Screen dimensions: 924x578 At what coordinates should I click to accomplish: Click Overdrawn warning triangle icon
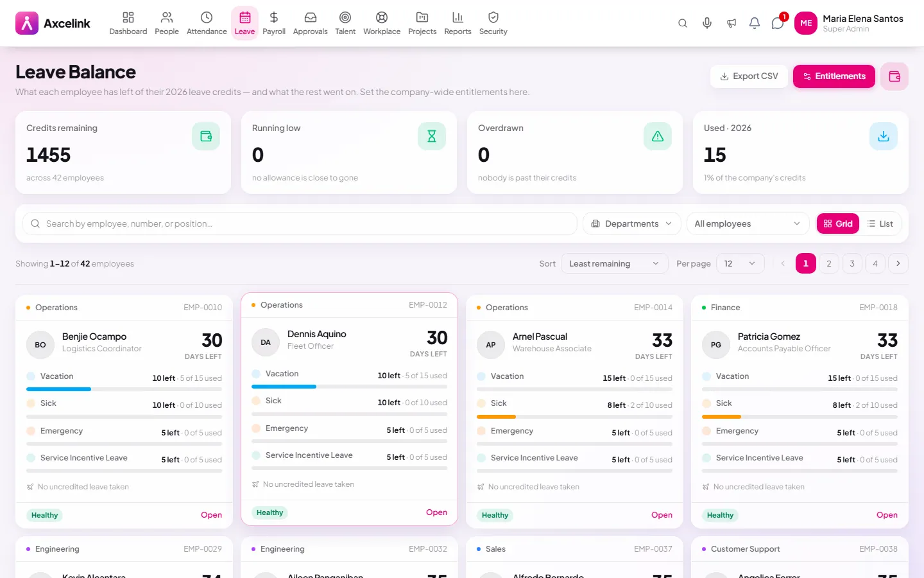click(658, 136)
